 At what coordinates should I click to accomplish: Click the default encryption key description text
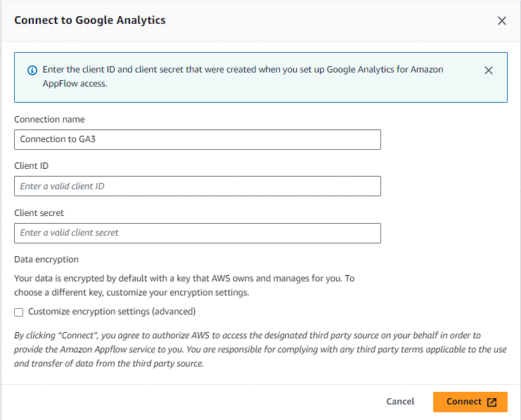pos(184,286)
